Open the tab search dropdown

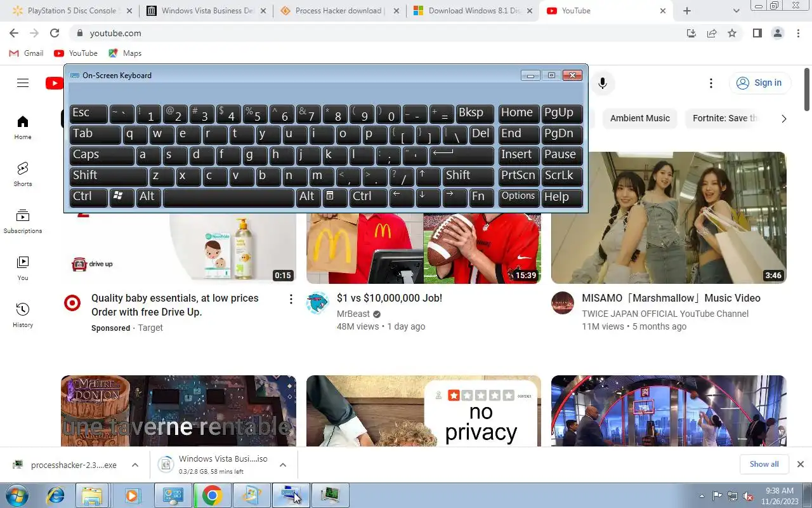[736, 11]
